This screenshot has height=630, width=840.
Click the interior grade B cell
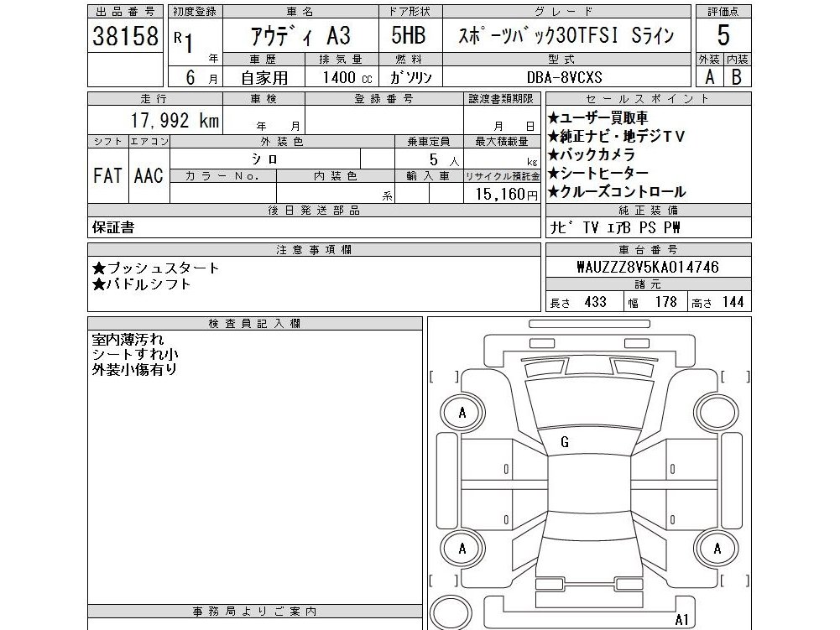coord(737,78)
